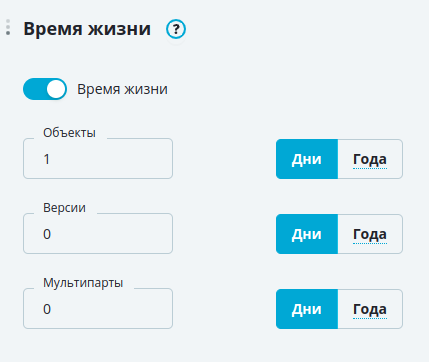
Task: Focus the Мультипарты input field
Action: (x=98, y=309)
